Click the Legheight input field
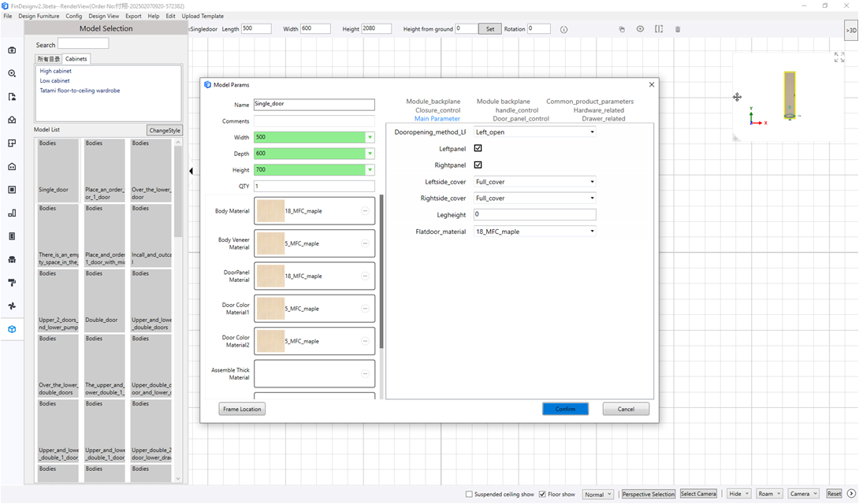This screenshot has height=504, width=859. click(x=534, y=214)
